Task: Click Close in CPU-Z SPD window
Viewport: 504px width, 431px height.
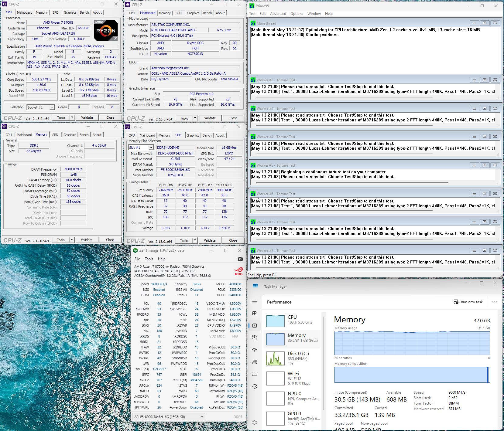Action: [233, 240]
